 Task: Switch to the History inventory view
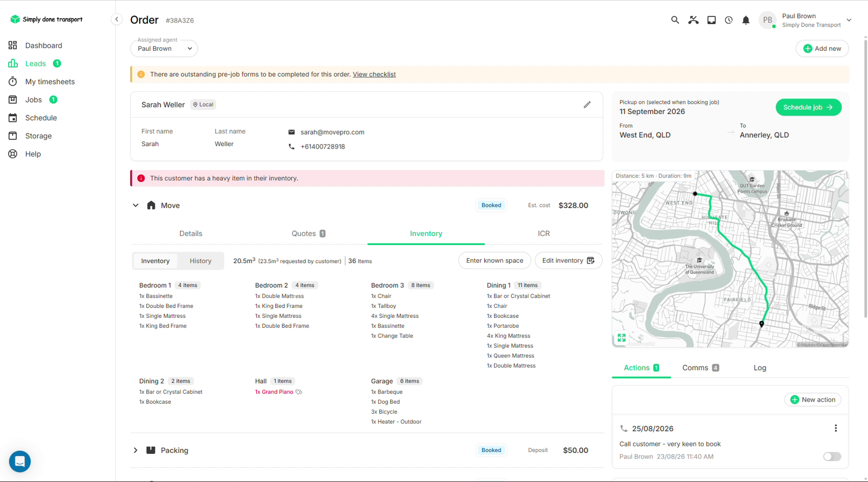200,261
